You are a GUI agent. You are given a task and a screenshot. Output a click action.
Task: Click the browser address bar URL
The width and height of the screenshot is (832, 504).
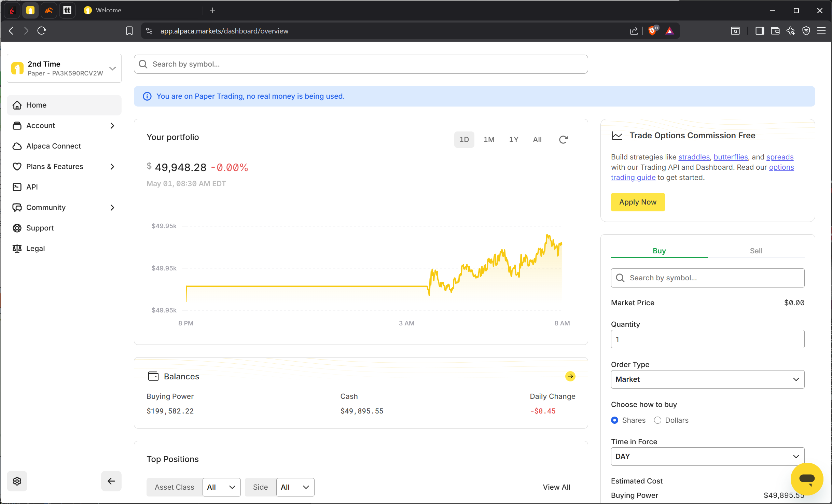click(x=224, y=31)
